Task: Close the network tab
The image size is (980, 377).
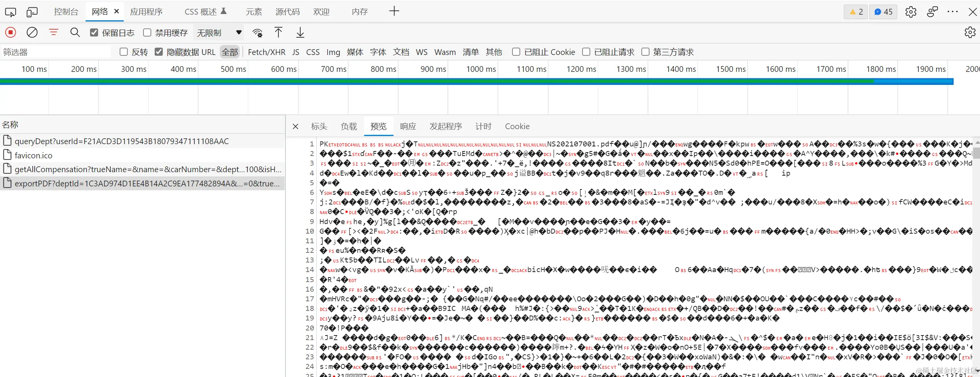Action: click(x=117, y=12)
